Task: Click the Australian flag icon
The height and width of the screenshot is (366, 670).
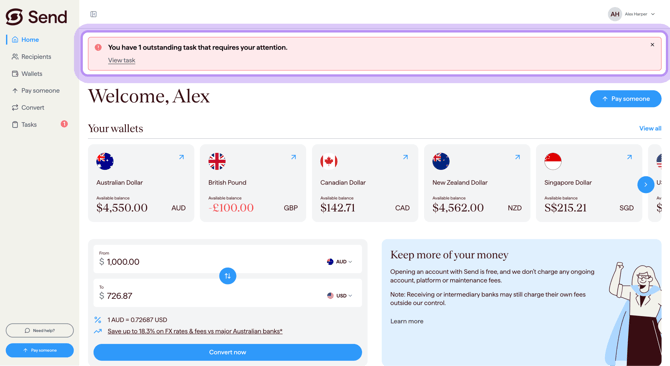Action: coord(105,161)
